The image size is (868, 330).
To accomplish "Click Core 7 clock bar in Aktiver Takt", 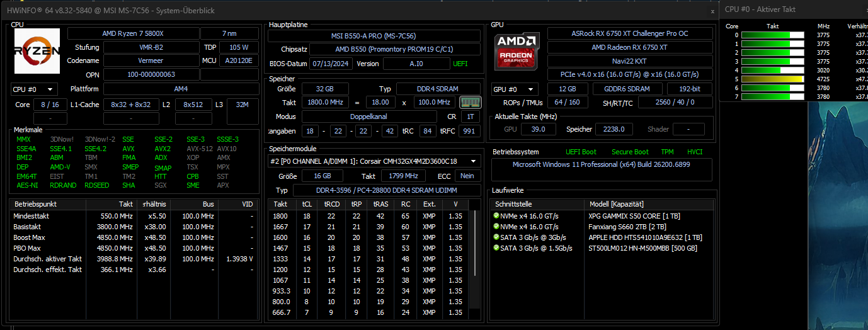I will tap(773, 97).
